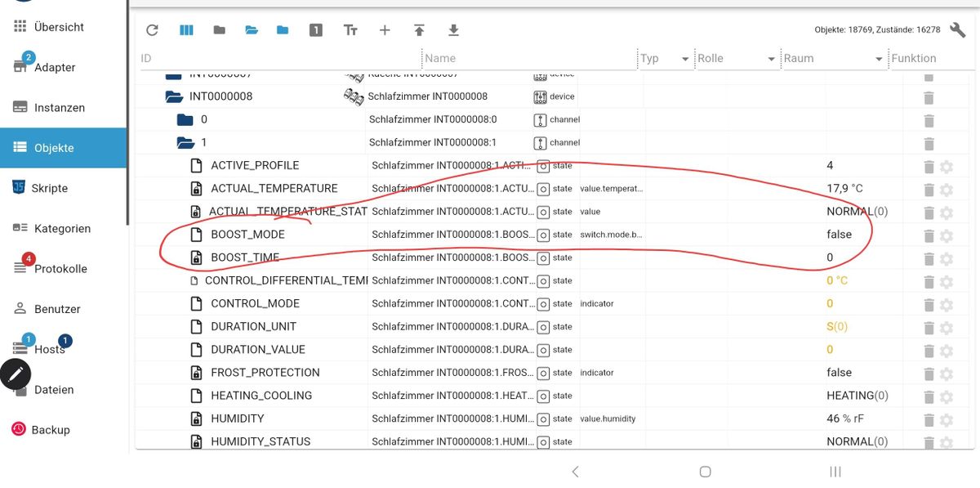Click ACTIVE_PROFILE value 4
Screen dimensions: 980x488
pyautogui.click(x=830, y=166)
